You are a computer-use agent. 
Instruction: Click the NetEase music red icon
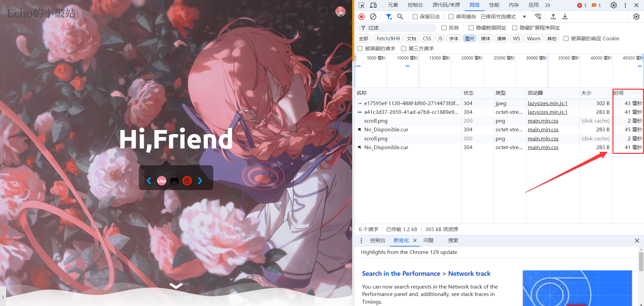click(187, 181)
